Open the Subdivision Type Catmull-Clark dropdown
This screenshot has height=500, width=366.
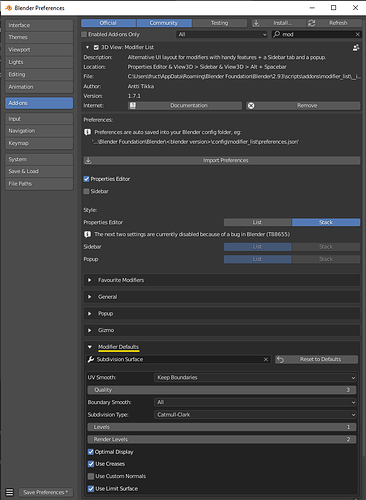255,415
